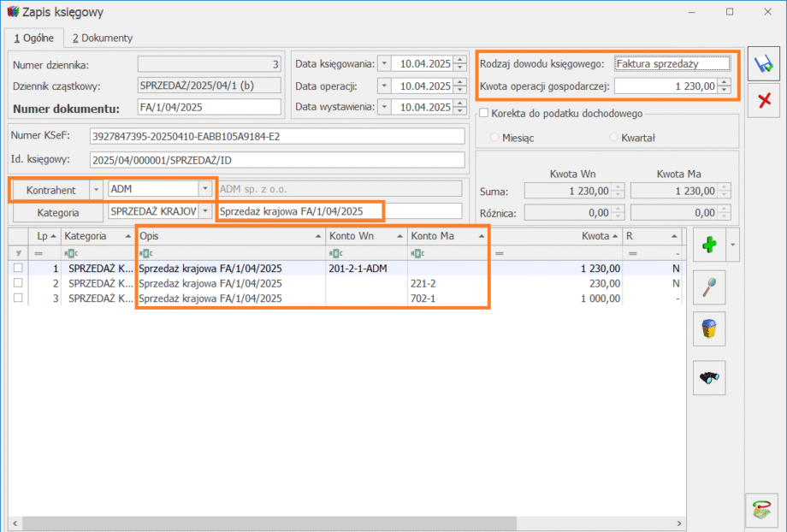Click the red X cancel icon

pos(762,101)
